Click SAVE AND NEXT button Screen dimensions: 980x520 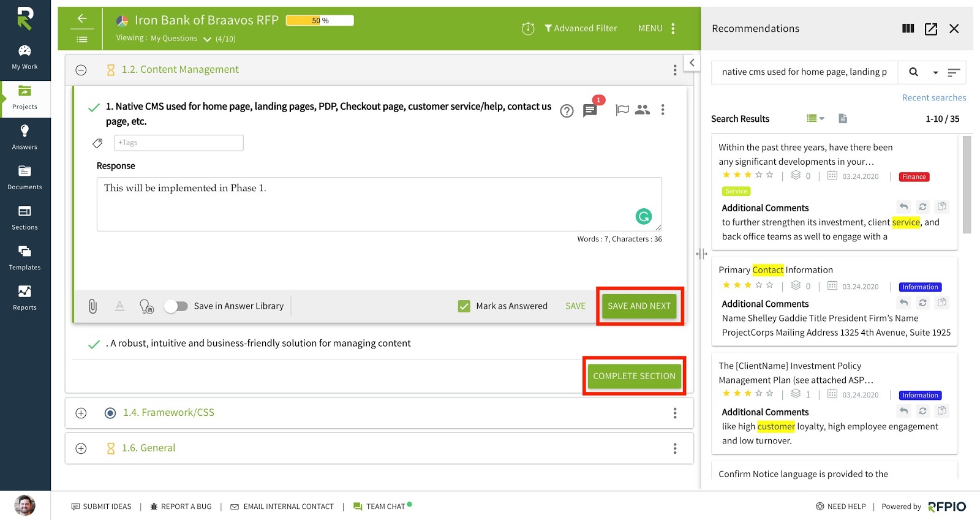[x=639, y=306]
